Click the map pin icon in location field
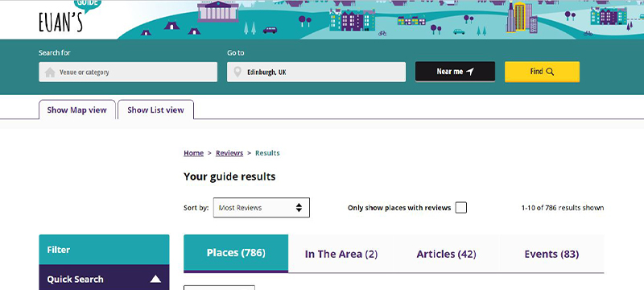The image size is (644, 290). (x=237, y=72)
